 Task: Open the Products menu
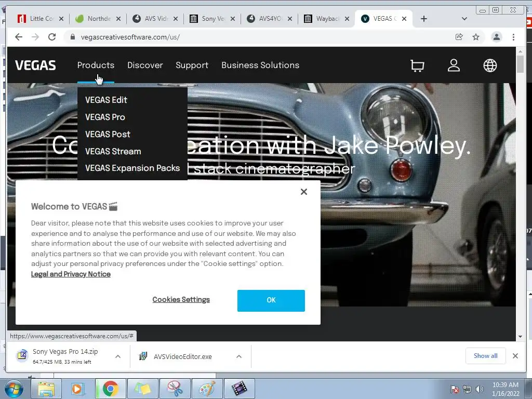click(x=96, y=65)
